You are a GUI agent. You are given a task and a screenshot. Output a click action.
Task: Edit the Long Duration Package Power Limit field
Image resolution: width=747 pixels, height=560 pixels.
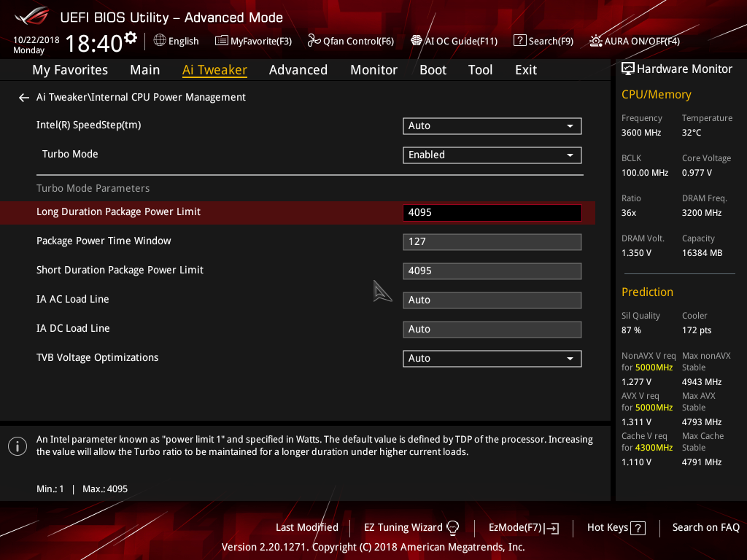click(x=492, y=213)
